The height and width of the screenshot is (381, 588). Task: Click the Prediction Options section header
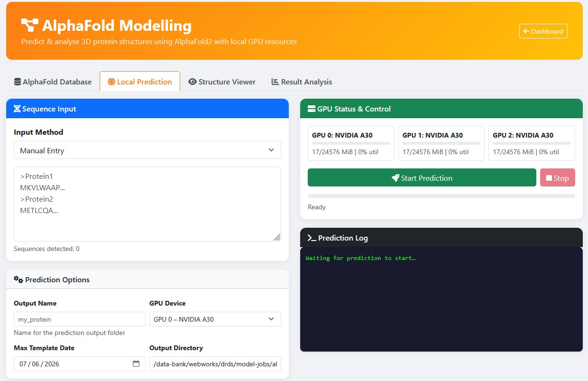click(x=147, y=279)
